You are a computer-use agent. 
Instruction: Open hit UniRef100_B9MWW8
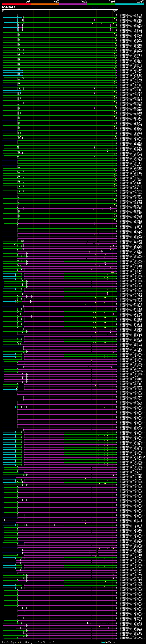pos(131,22)
